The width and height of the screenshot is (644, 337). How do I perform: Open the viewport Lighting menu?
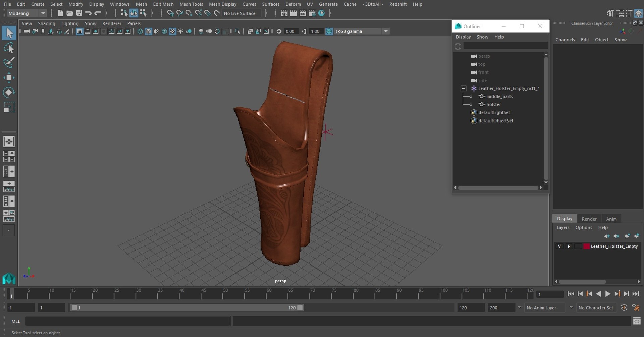click(70, 23)
